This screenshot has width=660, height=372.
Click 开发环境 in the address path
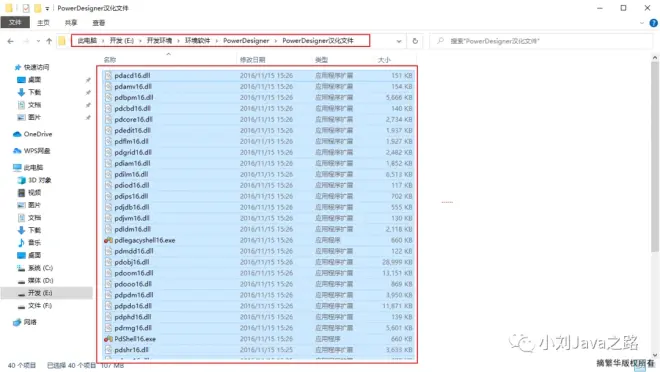coord(159,40)
